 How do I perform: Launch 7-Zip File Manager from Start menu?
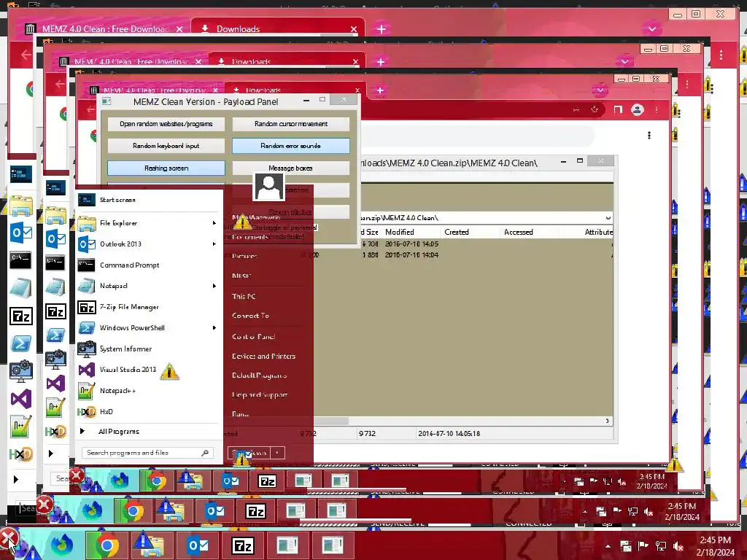click(x=148, y=307)
